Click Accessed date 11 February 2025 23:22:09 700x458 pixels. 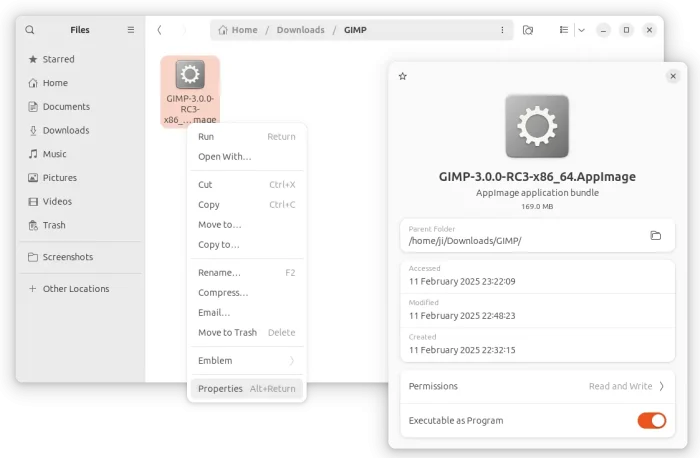462,281
